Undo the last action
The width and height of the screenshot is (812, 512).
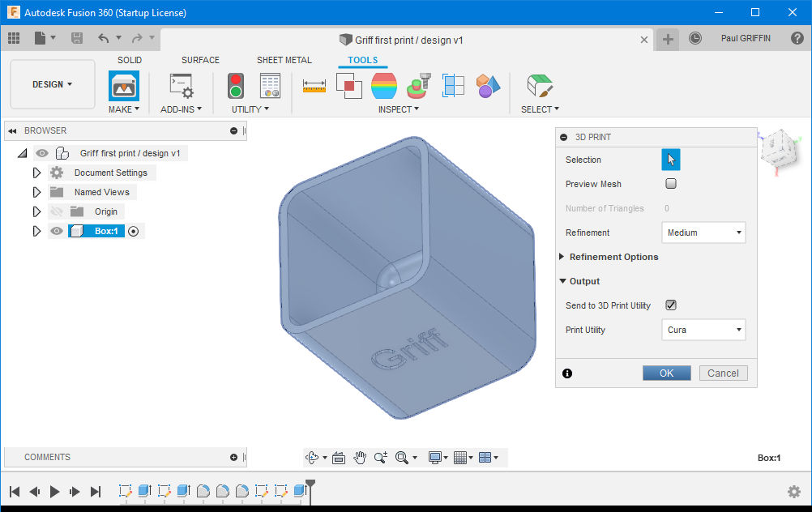pyautogui.click(x=104, y=38)
